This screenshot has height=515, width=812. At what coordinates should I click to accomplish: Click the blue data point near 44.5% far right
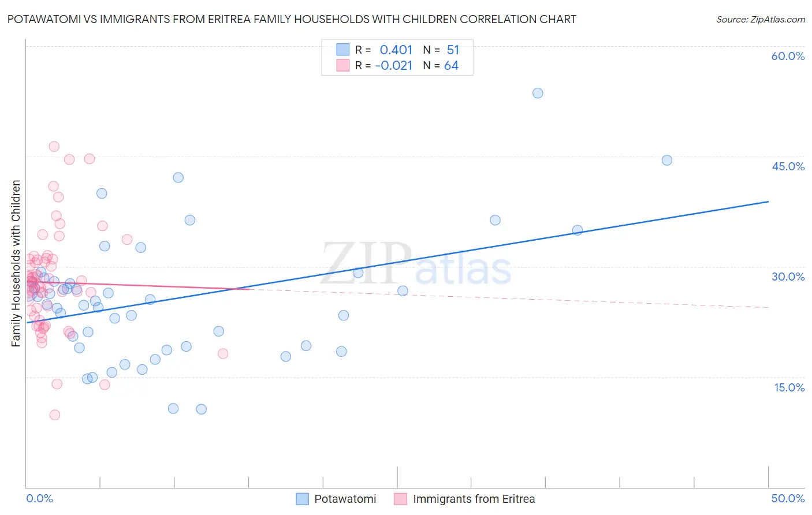[x=667, y=161]
